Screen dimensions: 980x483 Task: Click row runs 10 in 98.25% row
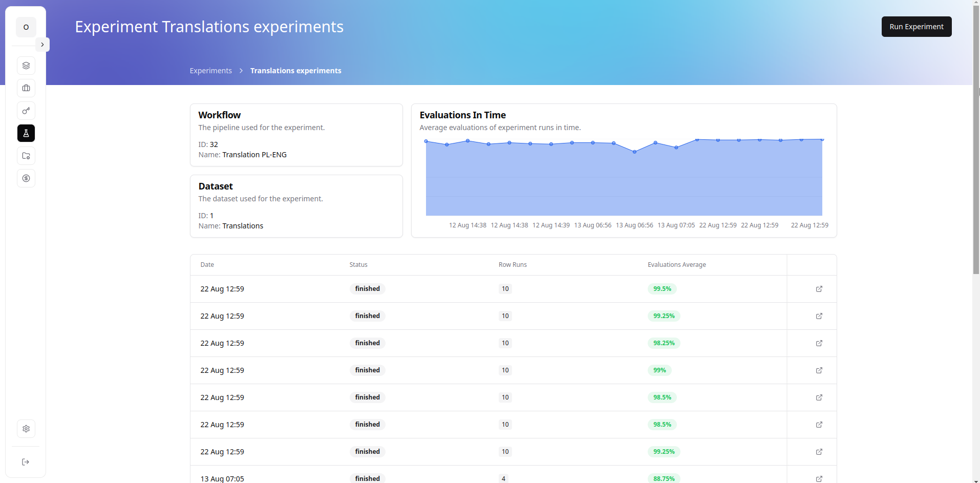[505, 343]
